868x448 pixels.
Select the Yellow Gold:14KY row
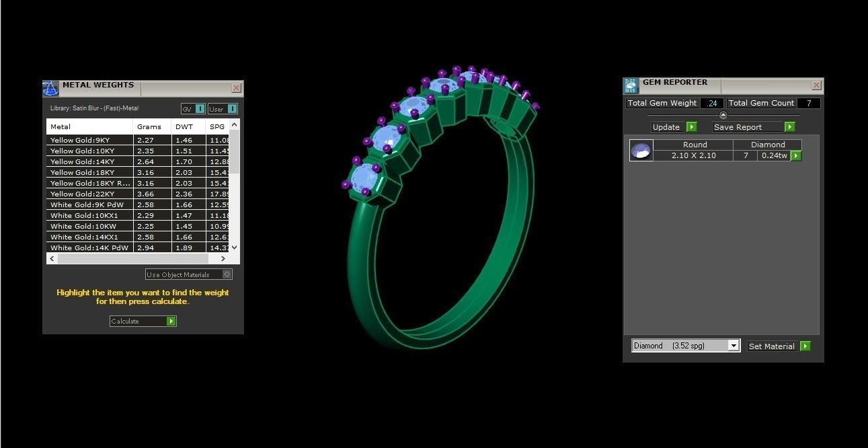tap(138, 162)
